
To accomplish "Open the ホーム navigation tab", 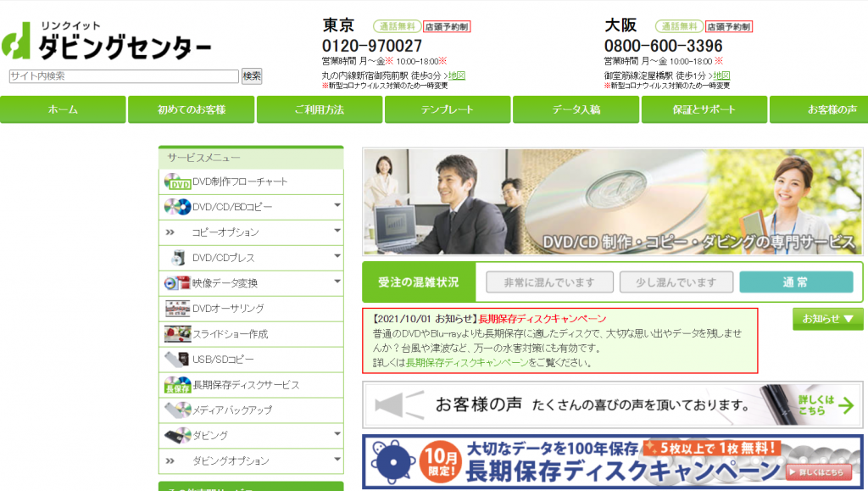I will [63, 110].
